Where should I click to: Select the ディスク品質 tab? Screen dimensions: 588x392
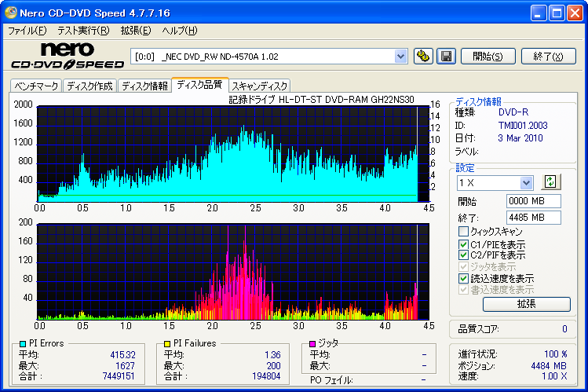(199, 85)
